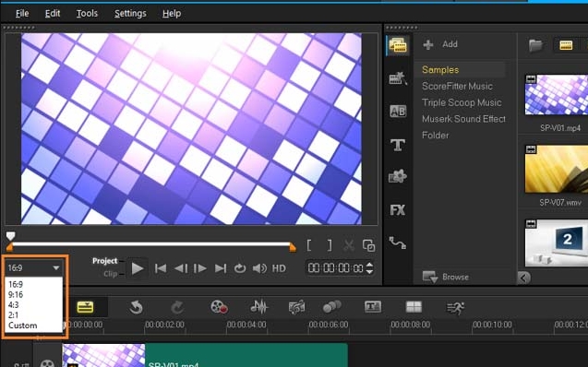Open the Instant Project templates icon
The width and height of the screenshot is (588, 367).
pos(398,78)
